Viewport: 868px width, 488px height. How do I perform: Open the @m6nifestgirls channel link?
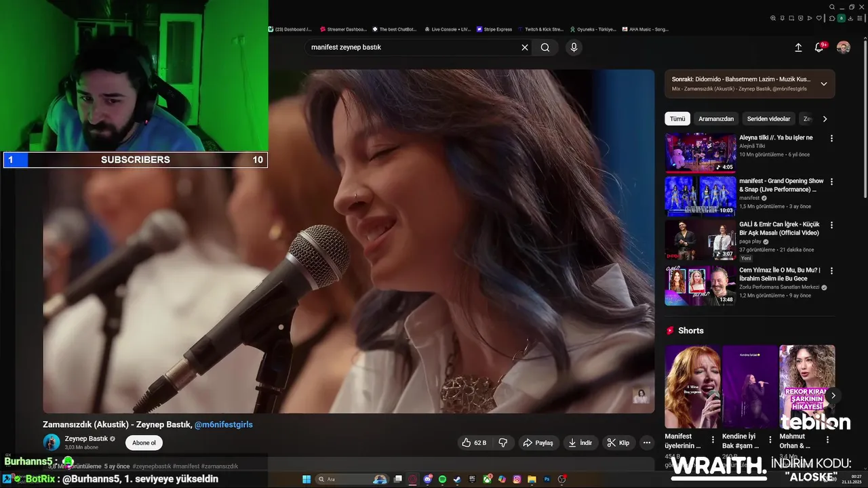(224, 424)
